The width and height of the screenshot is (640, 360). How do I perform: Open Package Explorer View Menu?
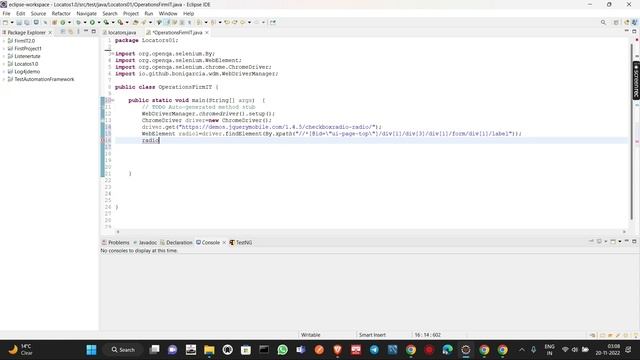click(78, 32)
